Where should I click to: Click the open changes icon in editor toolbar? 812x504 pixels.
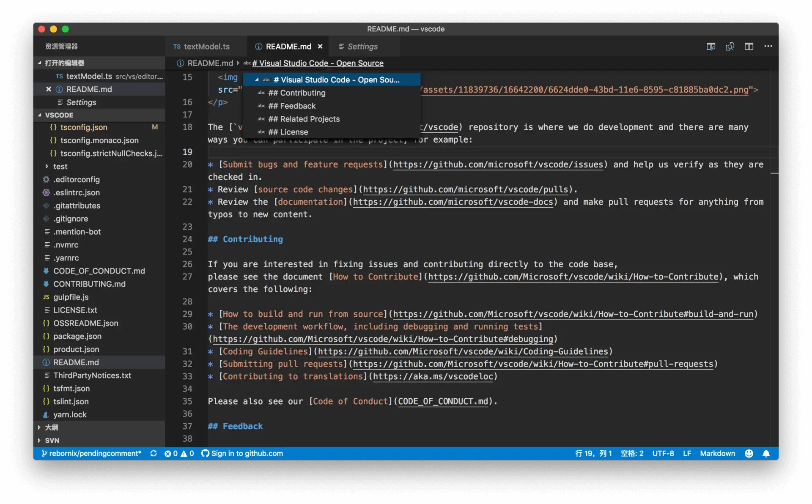tap(730, 47)
